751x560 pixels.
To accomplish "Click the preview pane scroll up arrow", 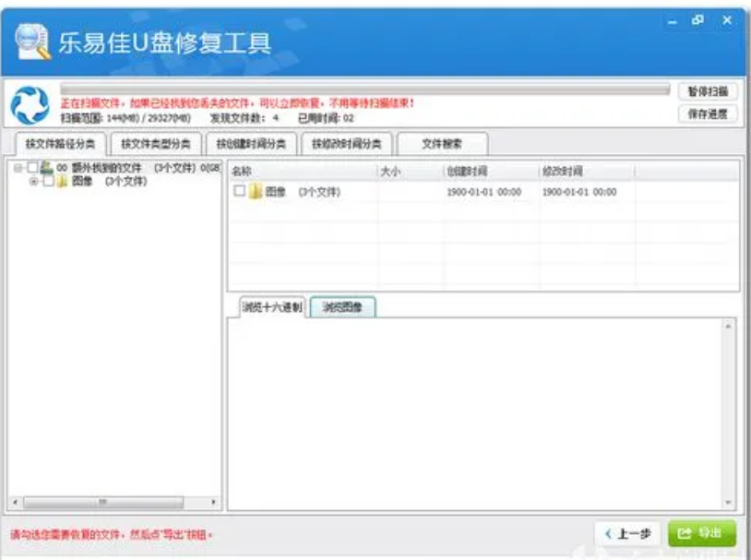I will pyautogui.click(x=728, y=326).
